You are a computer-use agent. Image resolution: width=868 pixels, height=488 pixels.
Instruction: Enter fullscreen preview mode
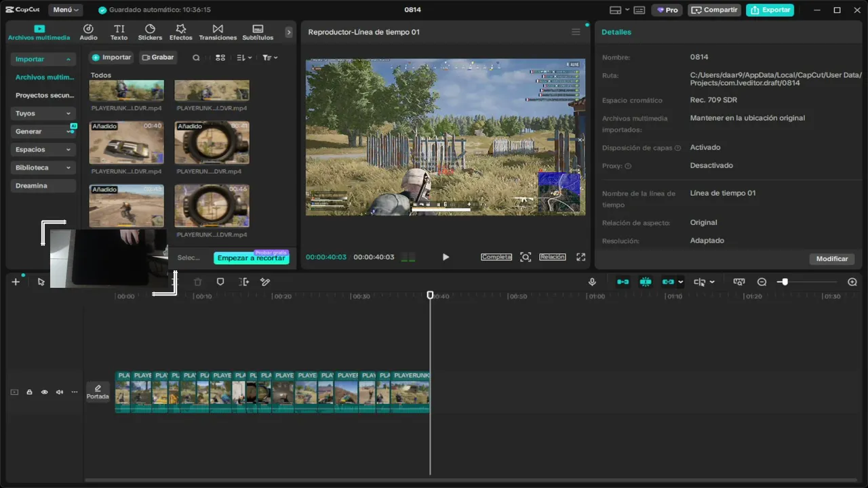(580, 257)
